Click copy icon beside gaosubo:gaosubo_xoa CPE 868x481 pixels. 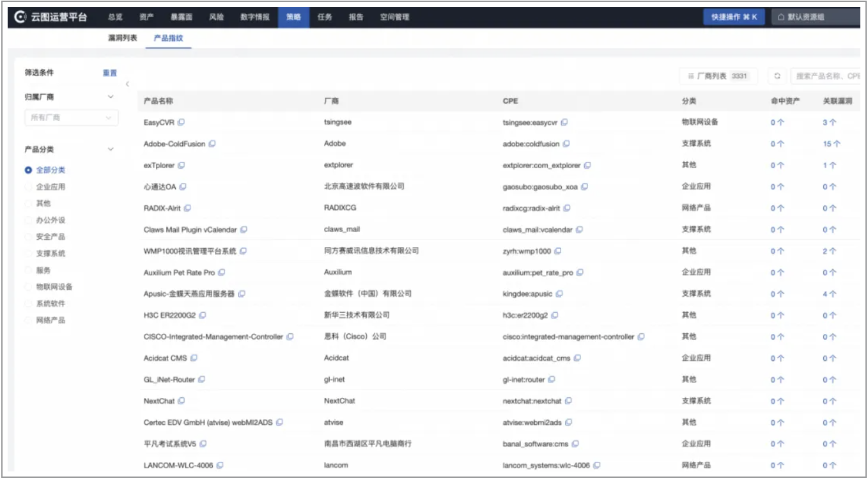(x=584, y=187)
